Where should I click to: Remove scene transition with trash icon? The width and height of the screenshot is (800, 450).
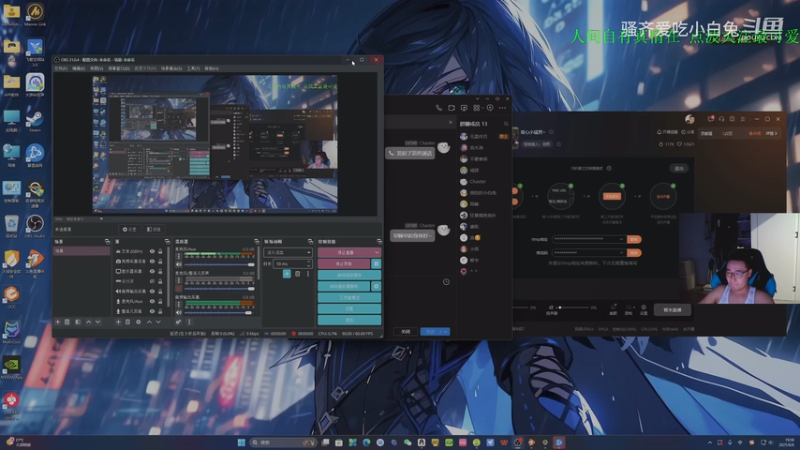tap(297, 274)
